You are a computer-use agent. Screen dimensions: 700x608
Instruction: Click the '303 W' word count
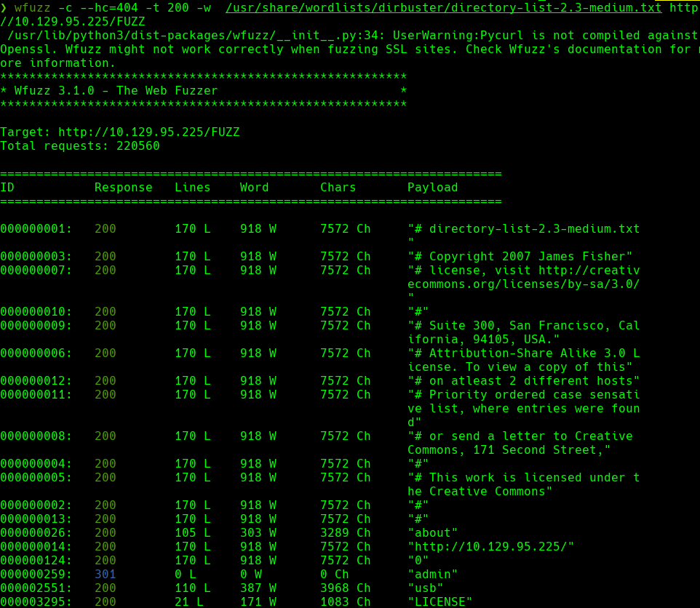[258, 532]
